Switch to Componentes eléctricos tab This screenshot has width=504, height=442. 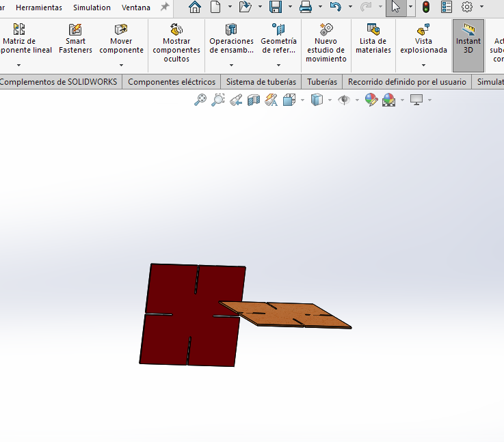point(172,82)
